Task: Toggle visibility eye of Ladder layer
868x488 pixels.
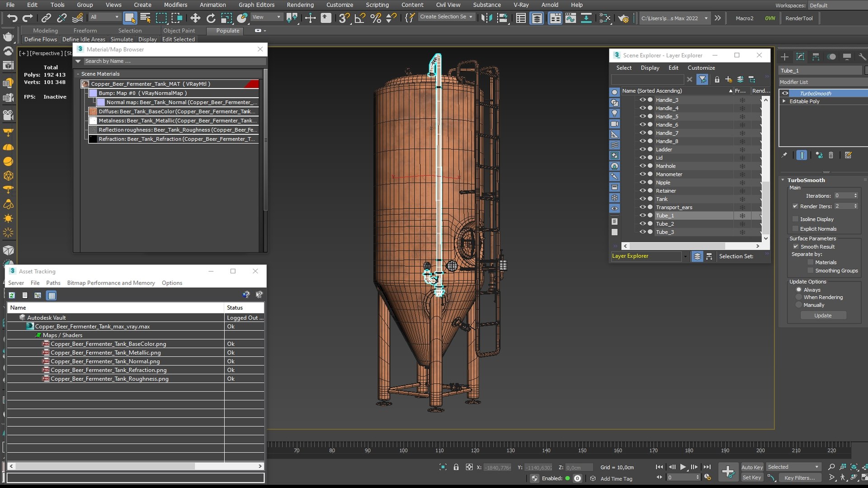Action: click(642, 149)
